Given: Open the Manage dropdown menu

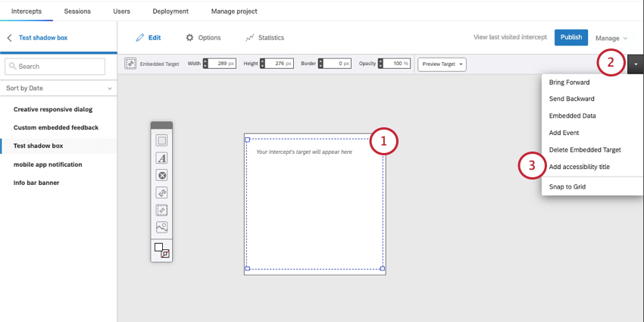Looking at the screenshot, I should pos(611,38).
